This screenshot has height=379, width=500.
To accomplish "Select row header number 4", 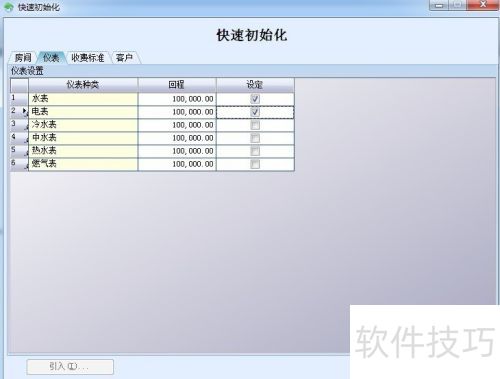I will point(19,138).
